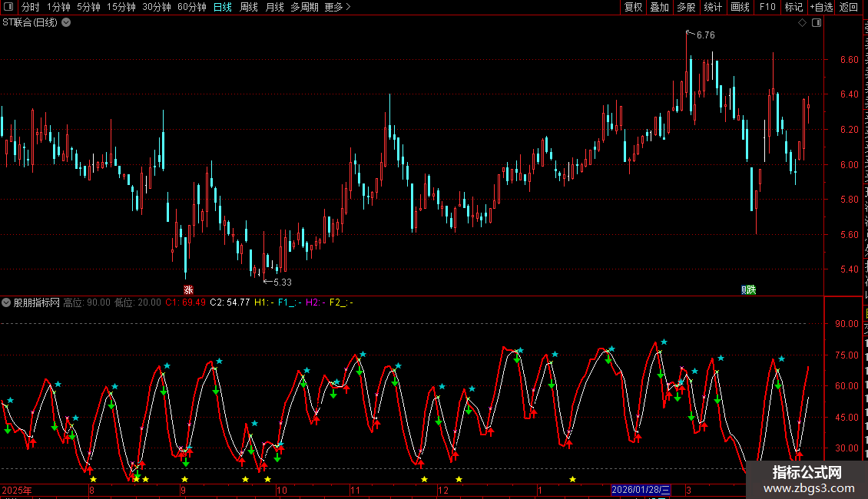Select the 日线 daily tab
The image size is (868, 499).
click(223, 7)
